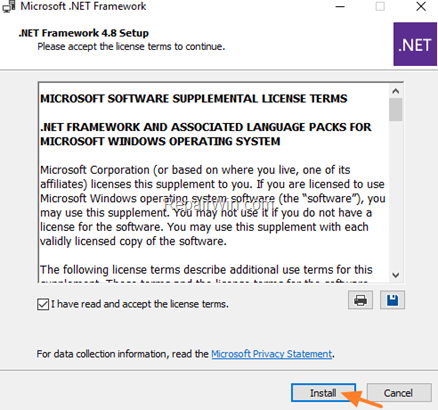Click the Install button

323,393
